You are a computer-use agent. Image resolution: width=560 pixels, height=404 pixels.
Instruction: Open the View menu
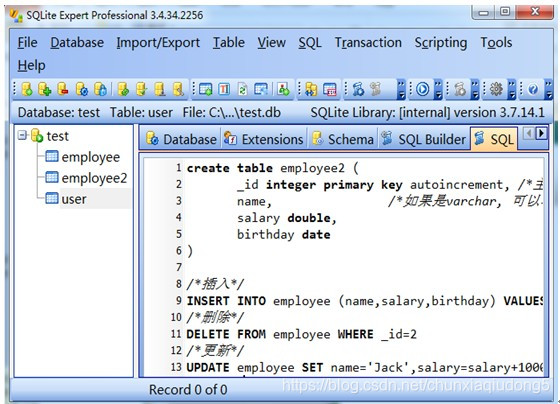click(x=272, y=43)
